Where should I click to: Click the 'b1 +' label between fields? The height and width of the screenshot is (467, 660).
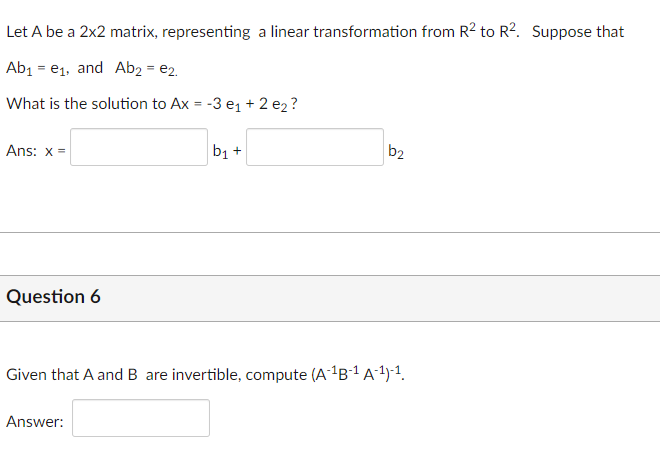coord(227,151)
